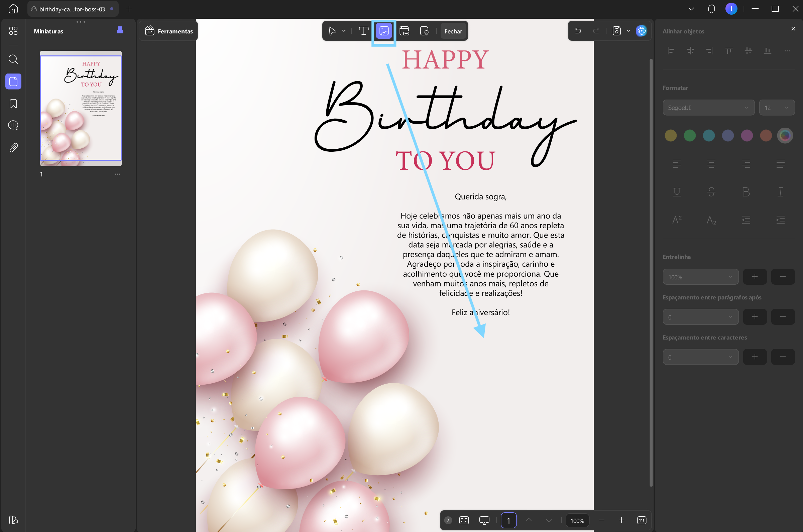Select the link edit tool in toolbar
The height and width of the screenshot is (532, 803).
pyautogui.click(x=404, y=31)
